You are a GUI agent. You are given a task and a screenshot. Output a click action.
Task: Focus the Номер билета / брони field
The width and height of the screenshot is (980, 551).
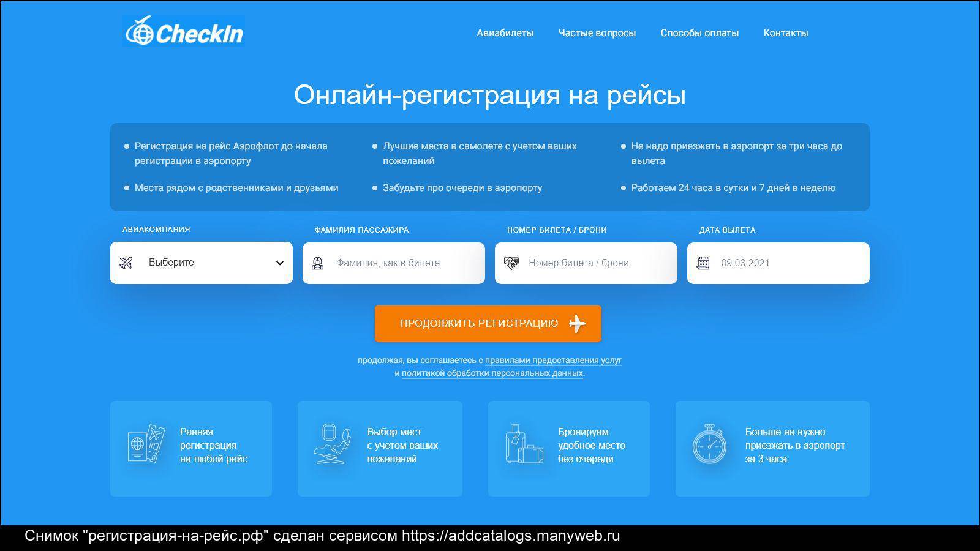coord(586,263)
